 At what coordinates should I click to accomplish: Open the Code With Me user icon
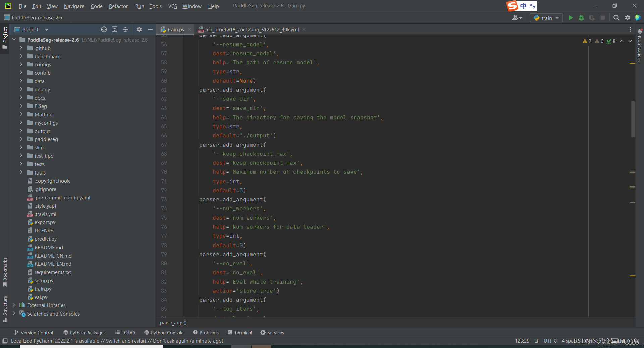[517, 18]
